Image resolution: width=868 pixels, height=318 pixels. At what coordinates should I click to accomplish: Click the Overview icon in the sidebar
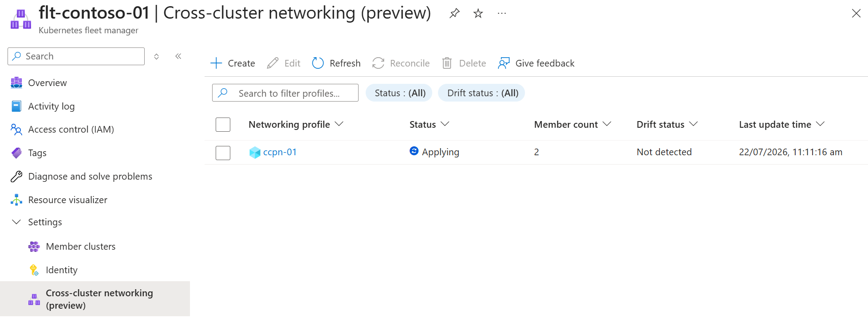pos(16,83)
